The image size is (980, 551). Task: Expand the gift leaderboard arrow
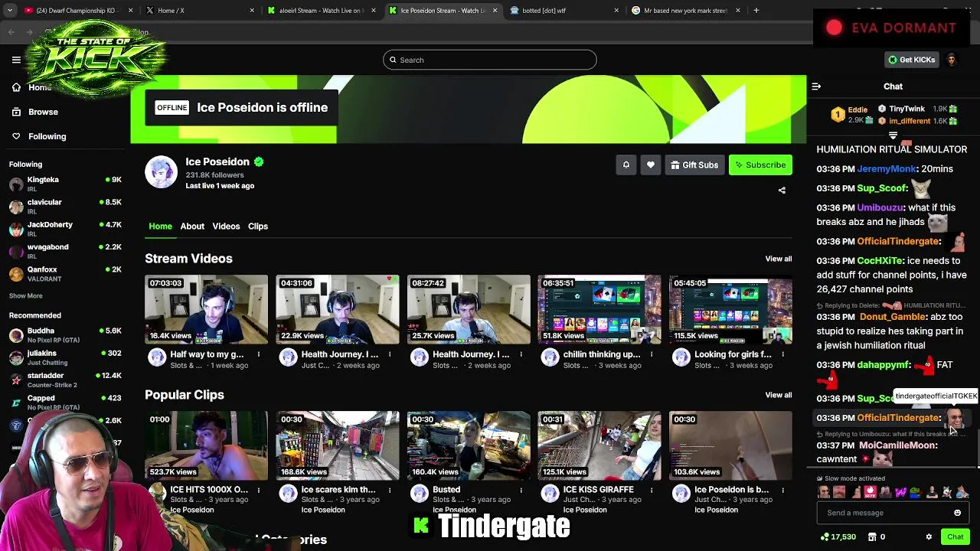(x=893, y=135)
